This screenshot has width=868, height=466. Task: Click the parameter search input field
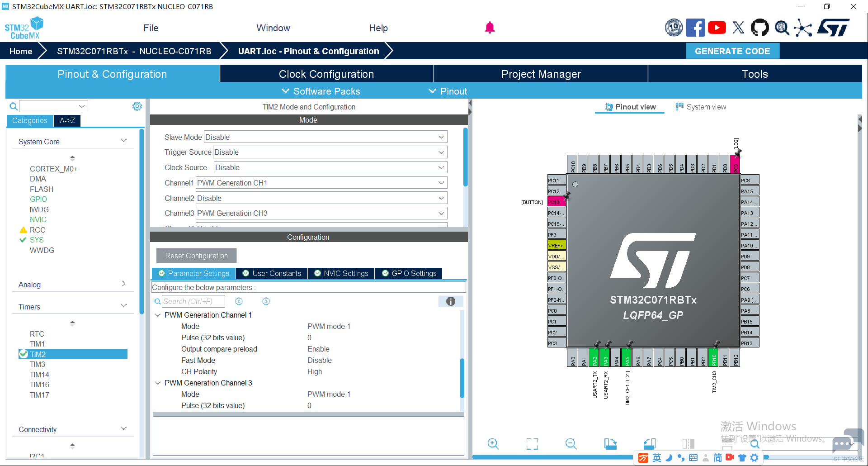coord(193,301)
